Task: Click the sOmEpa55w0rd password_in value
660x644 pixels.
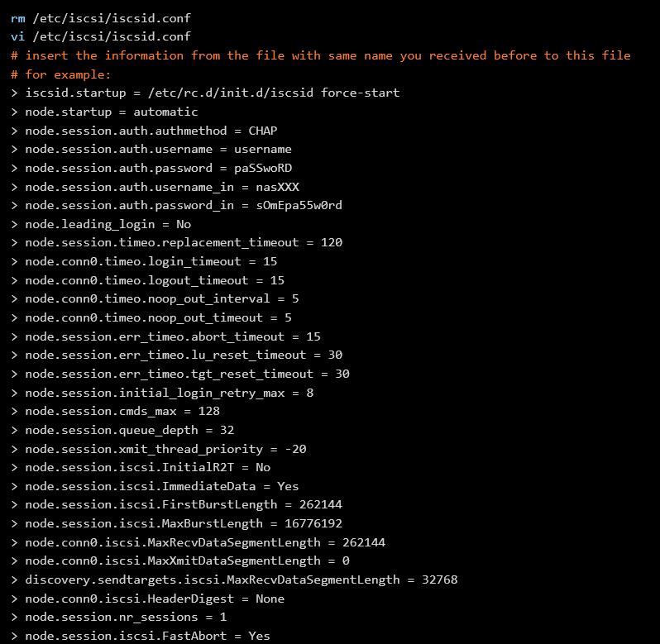Action: tap(299, 205)
